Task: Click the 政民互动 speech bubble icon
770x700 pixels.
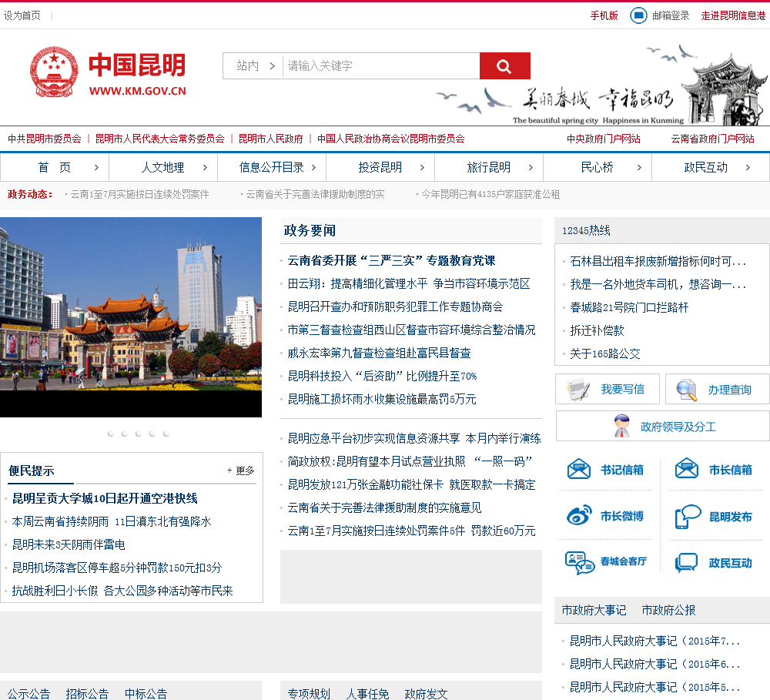Action: [687, 563]
